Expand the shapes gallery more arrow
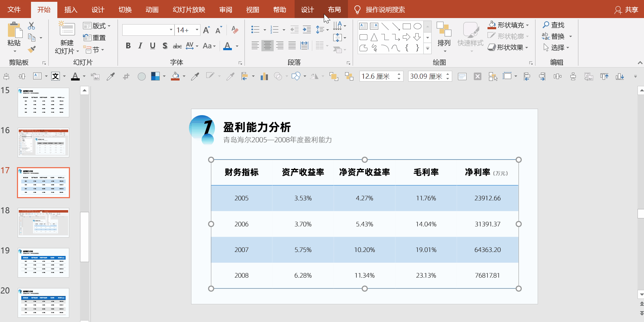 [428, 48]
